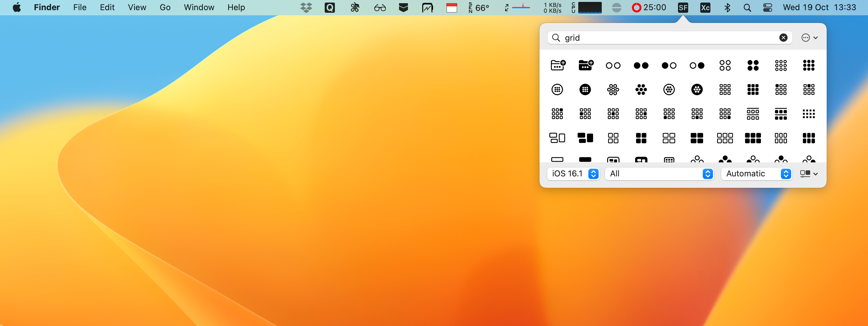This screenshot has height=326, width=868.
Task: Open the Go menu
Action: point(165,7)
